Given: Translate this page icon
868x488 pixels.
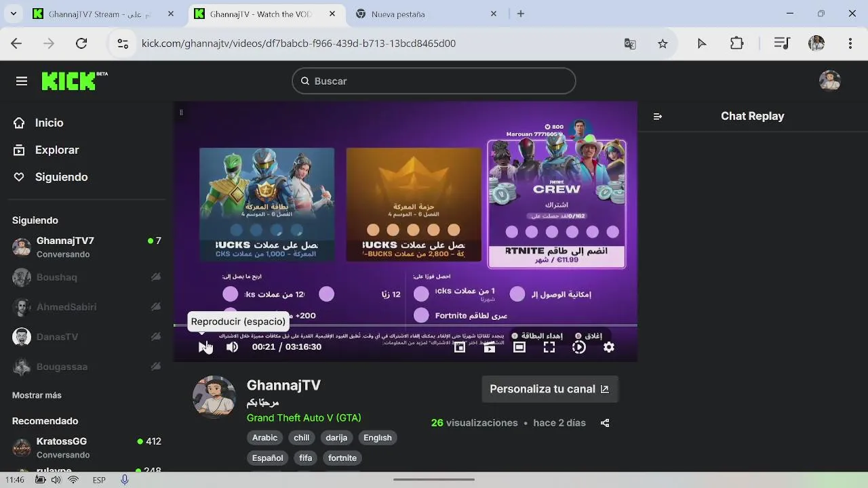Looking at the screenshot, I should 630,43.
